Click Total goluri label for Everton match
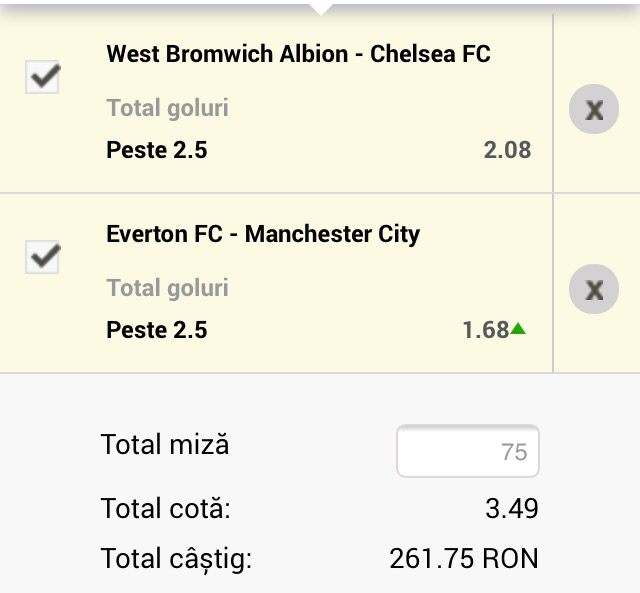Viewport: 640px width, 593px height. pyautogui.click(x=167, y=288)
